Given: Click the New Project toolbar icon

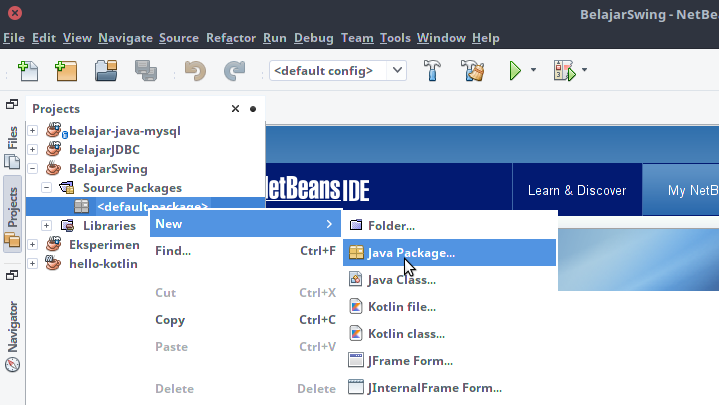Looking at the screenshot, I should 66,71.
